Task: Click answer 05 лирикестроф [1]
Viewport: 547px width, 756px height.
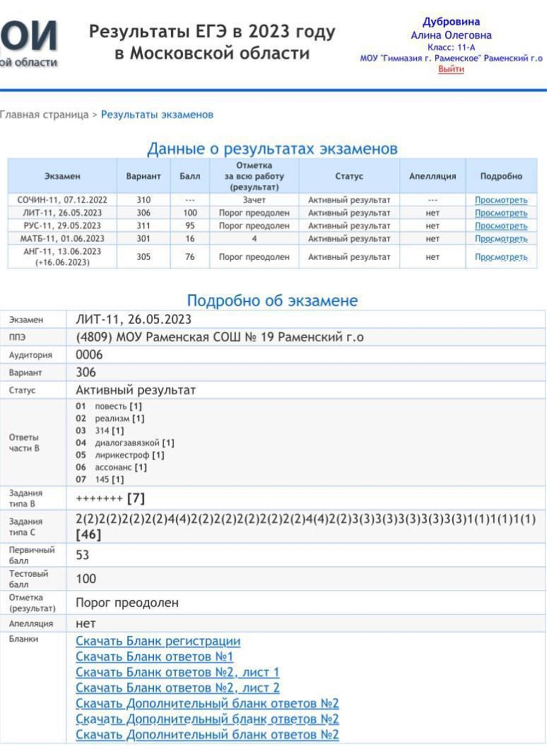Action: click(x=120, y=455)
